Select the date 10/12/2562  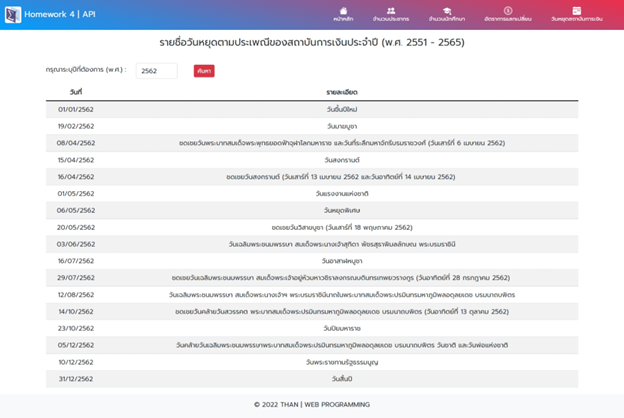coord(76,362)
